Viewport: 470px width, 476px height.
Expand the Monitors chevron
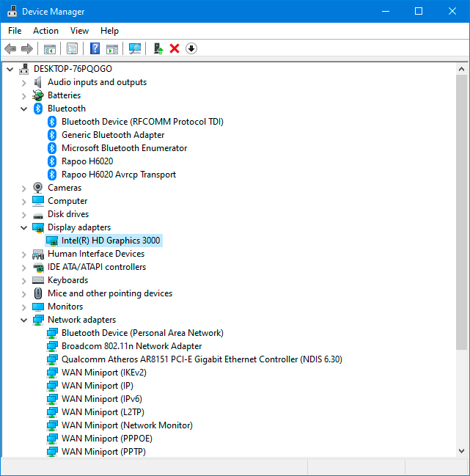tap(23, 307)
